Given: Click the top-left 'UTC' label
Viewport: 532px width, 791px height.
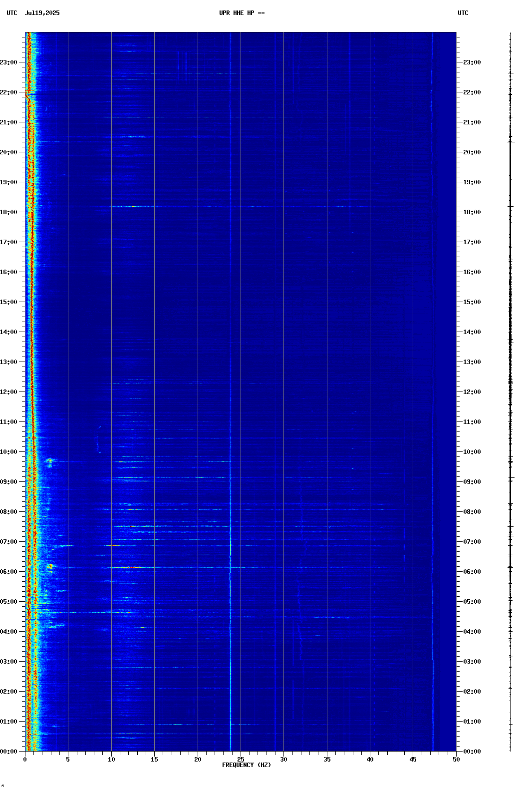Looking at the screenshot, I should point(12,13).
